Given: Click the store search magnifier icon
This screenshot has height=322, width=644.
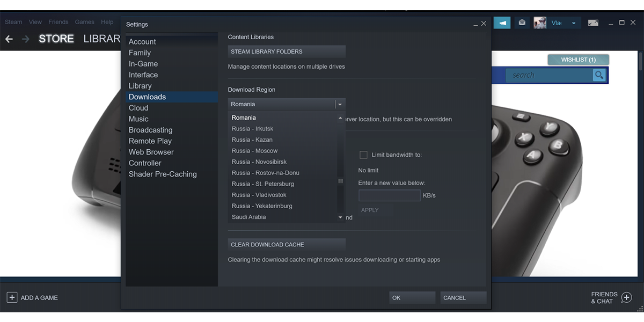Looking at the screenshot, I should [x=599, y=75].
